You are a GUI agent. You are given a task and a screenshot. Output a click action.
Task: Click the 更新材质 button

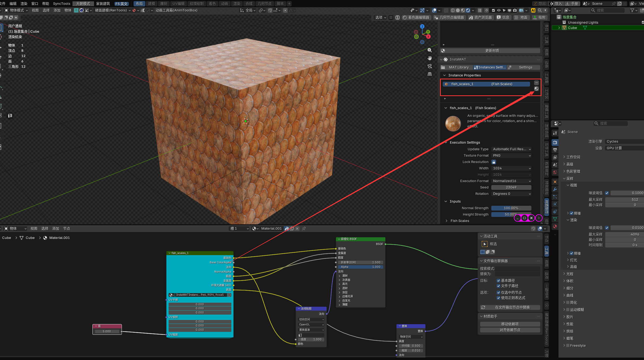pos(490,51)
